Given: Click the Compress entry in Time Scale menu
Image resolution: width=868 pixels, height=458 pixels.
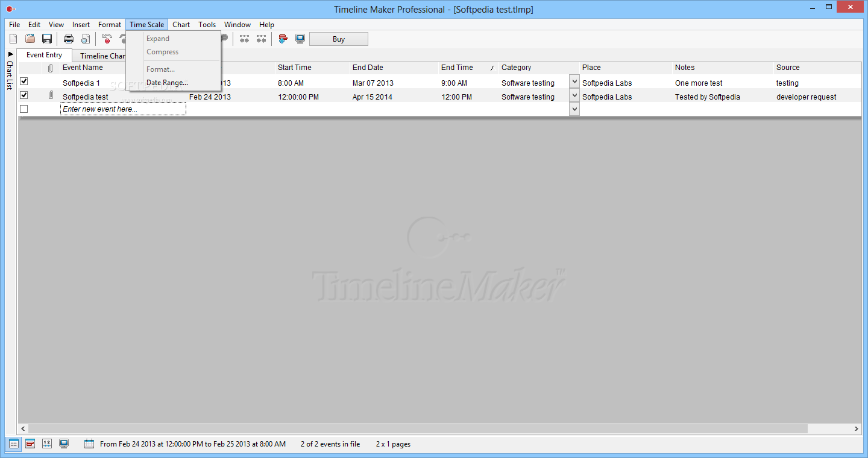Looking at the screenshot, I should pyautogui.click(x=174, y=52).
